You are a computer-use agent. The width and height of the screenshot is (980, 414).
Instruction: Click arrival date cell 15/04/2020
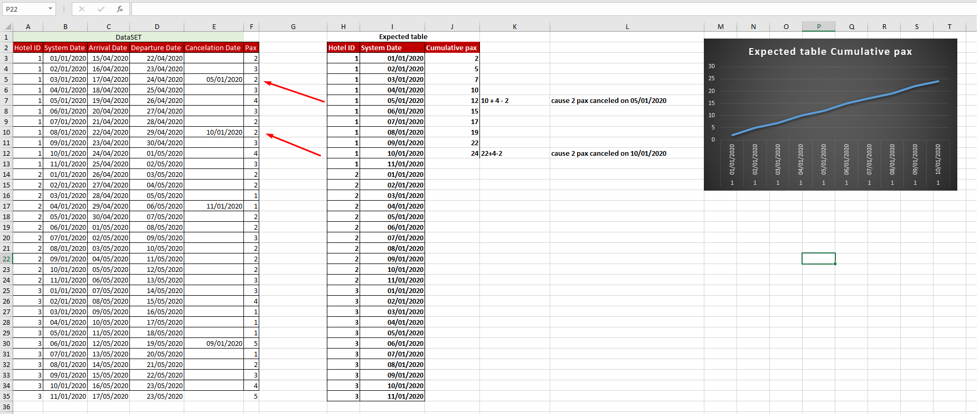[x=108, y=58]
